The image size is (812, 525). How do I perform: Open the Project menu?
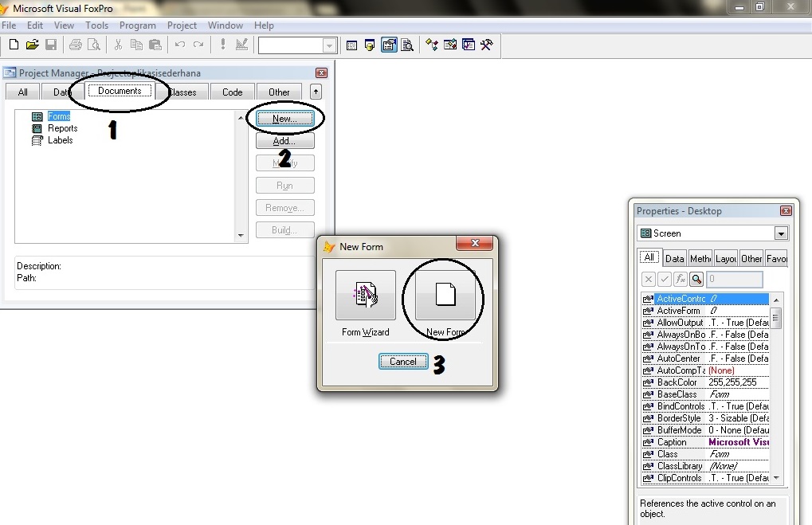pyautogui.click(x=182, y=25)
